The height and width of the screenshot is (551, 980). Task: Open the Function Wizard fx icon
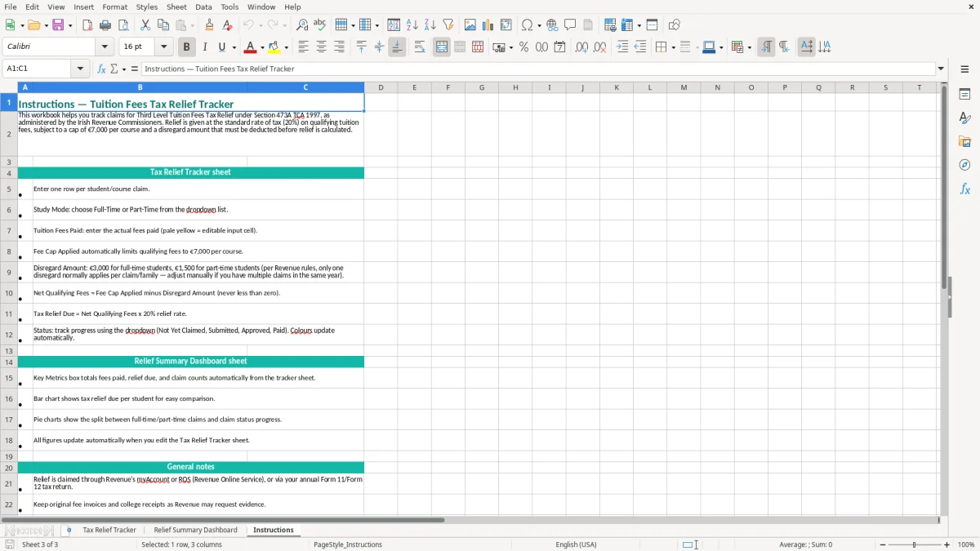coord(102,69)
